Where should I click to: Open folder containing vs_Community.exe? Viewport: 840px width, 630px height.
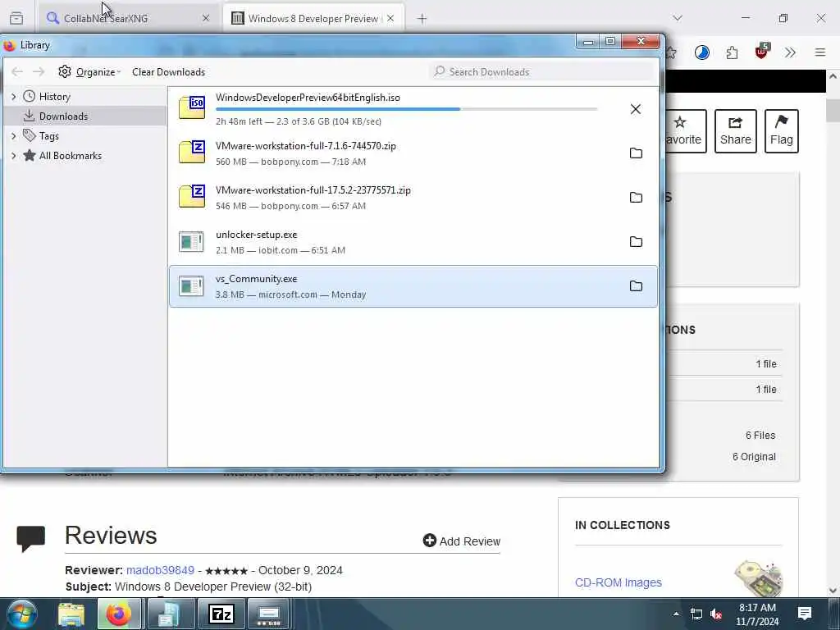coord(636,286)
